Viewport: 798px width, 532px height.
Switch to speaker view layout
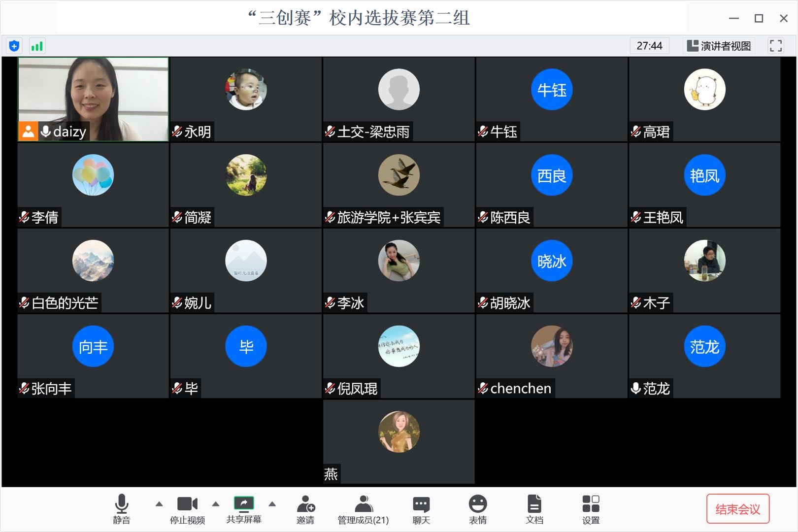pyautogui.click(x=719, y=46)
